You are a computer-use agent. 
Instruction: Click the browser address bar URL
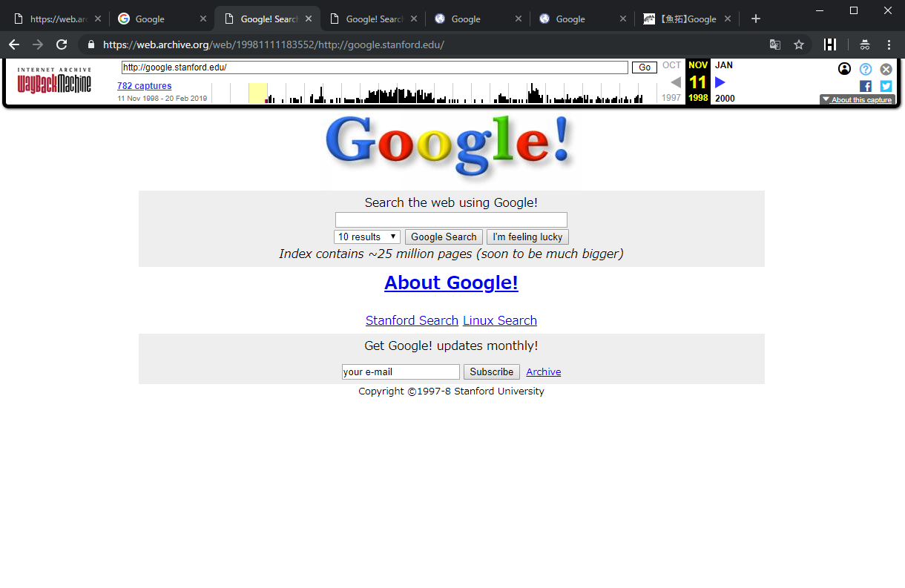pyautogui.click(x=274, y=44)
